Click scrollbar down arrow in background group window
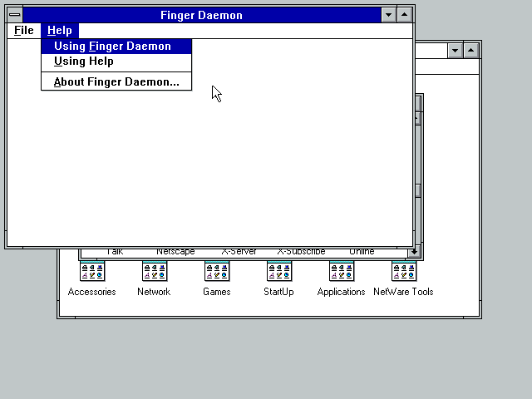 tap(414, 252)
